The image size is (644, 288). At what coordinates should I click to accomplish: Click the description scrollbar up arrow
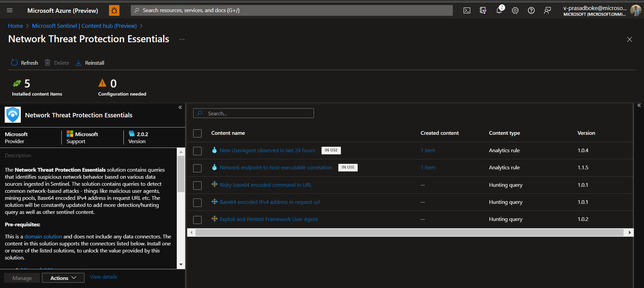tap(181, 152)
